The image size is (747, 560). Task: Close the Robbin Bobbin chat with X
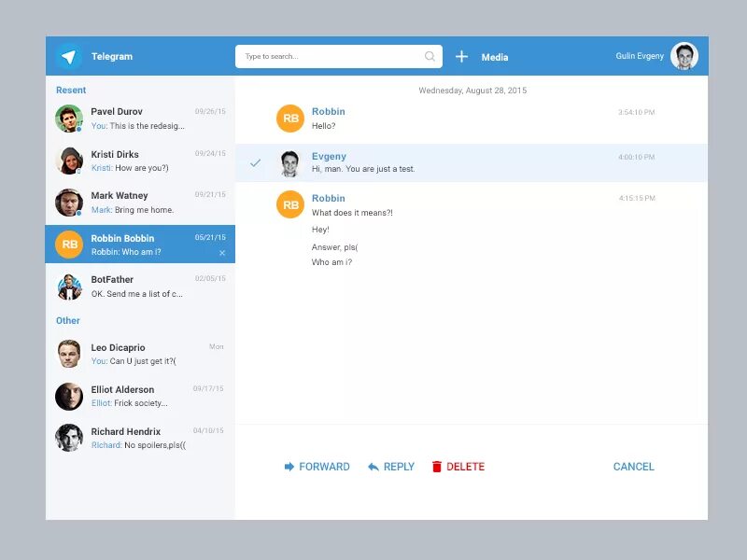point(222,253)
